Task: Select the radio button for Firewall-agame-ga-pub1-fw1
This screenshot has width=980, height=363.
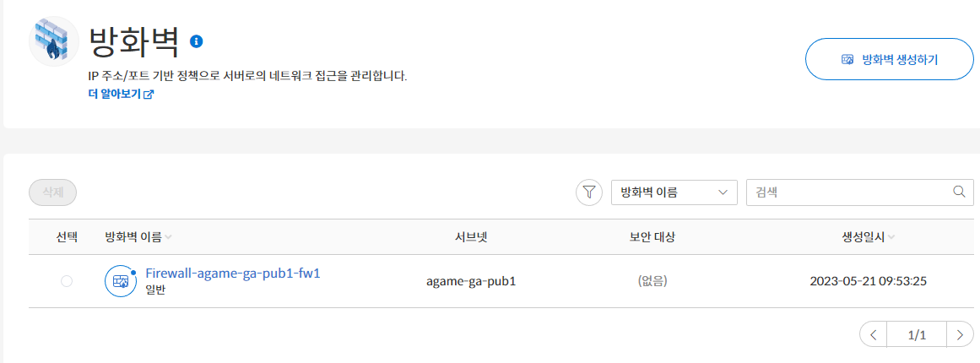Action: [x=66, y=281]
